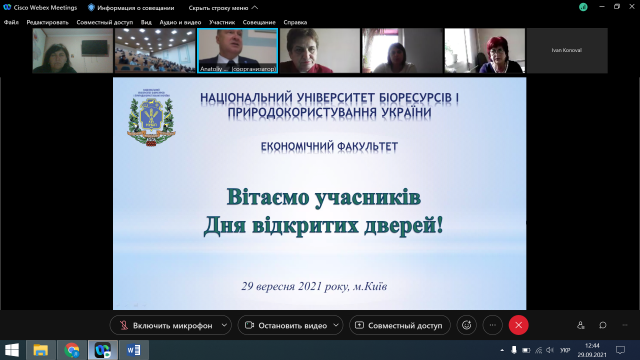
Task: Select Ivan Konoval participant tile
Action: click(567, 51)
